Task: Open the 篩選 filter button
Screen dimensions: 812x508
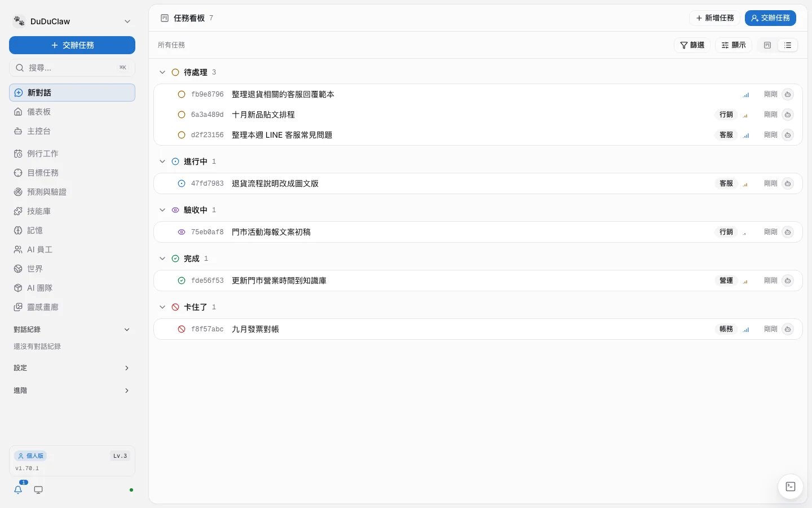Action: coord(692,45)
